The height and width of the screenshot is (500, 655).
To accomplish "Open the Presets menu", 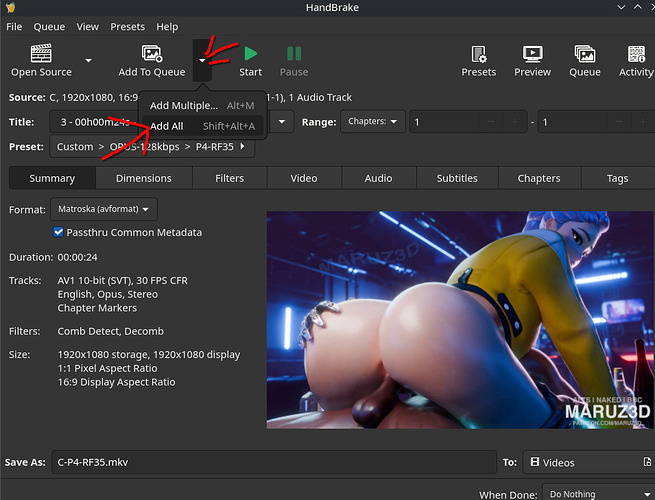I will [127, 27].
